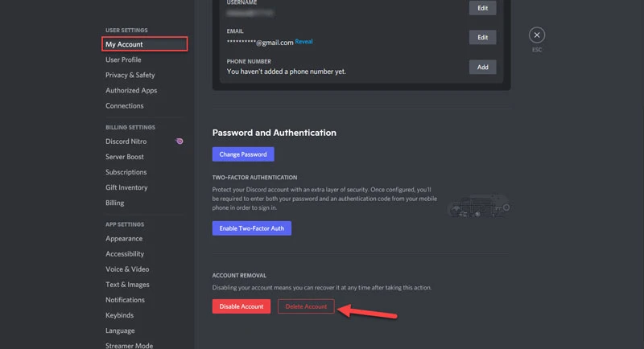Select Accessibility in sidebar
The image size is (644, 349).
(x=125, y=254)
